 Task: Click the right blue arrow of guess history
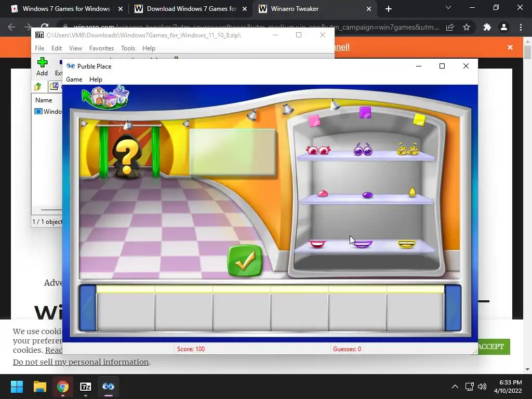point(453,308)
